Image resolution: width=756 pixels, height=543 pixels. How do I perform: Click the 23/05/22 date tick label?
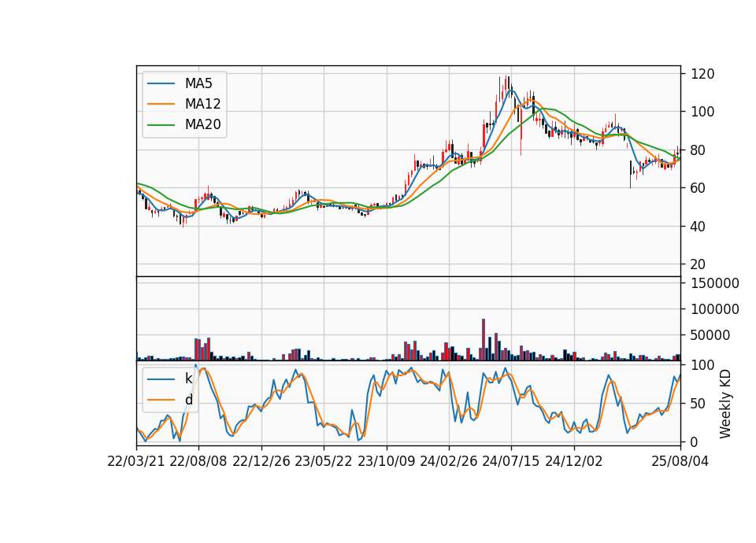coord(324,462)
